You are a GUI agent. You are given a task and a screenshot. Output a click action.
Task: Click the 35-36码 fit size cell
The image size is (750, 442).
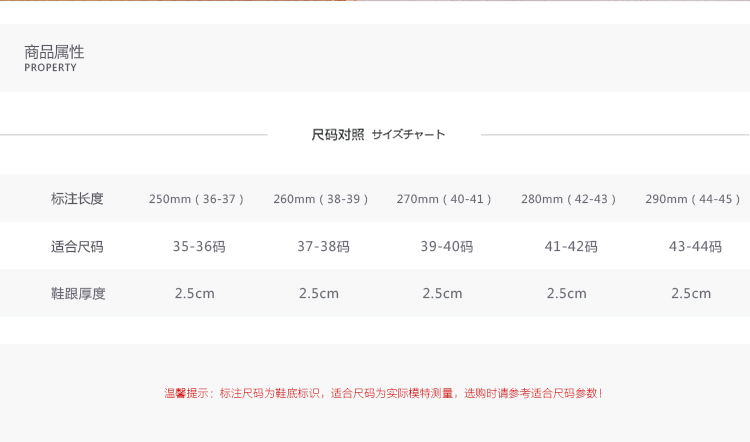(x=199, y=246)
